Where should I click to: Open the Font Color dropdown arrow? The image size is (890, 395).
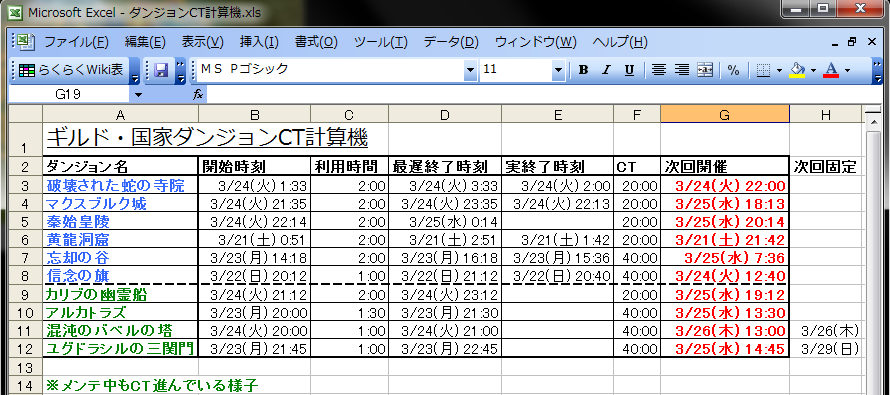(847, 70)
